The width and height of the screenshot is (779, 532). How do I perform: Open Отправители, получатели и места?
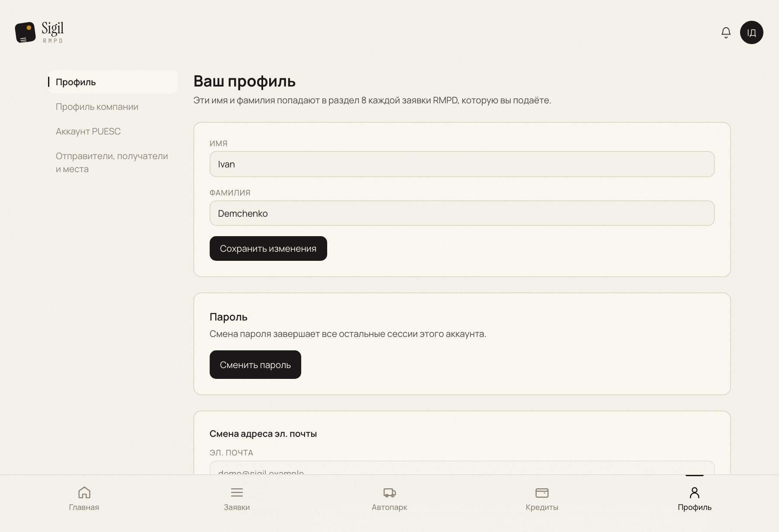coord(112,163)
